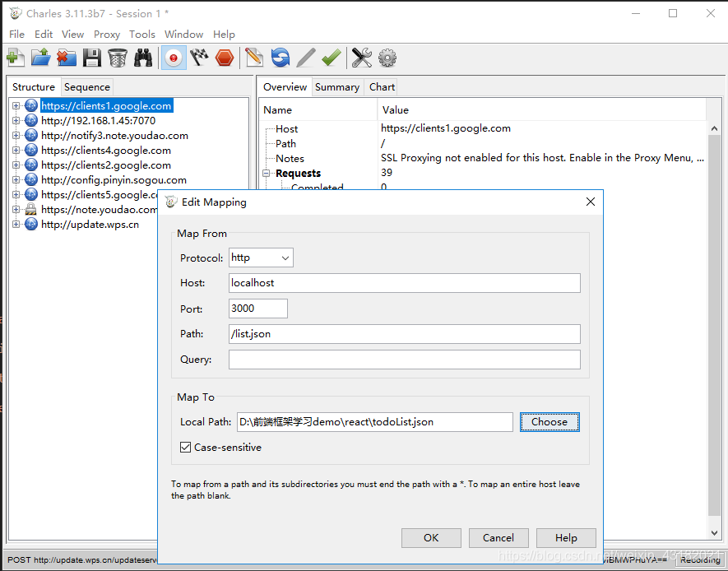Click globe icon beside http://192.168.1.45:7070
The width and height of the screenshot is (728, 571).
click(31, 121)
